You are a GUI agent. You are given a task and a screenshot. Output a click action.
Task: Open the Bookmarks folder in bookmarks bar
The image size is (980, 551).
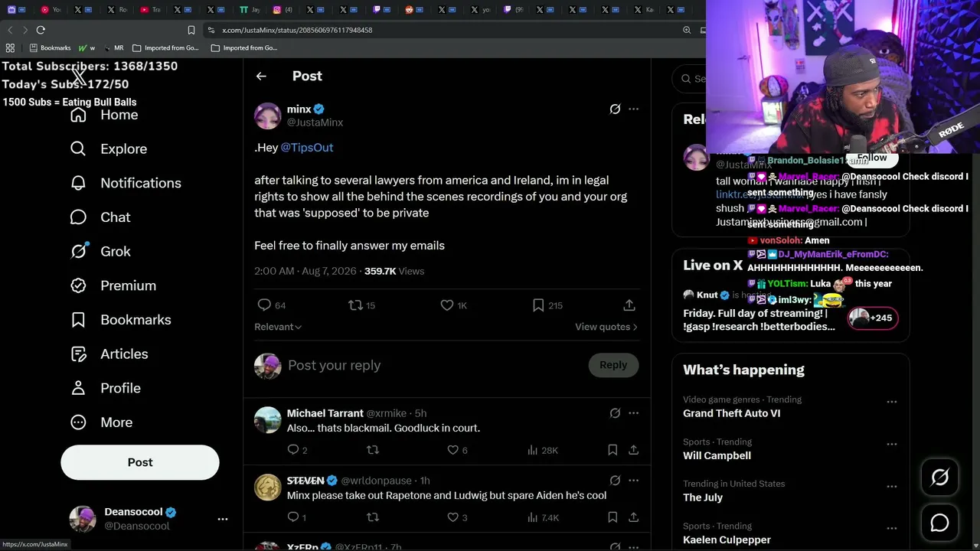tap(50, 47)
